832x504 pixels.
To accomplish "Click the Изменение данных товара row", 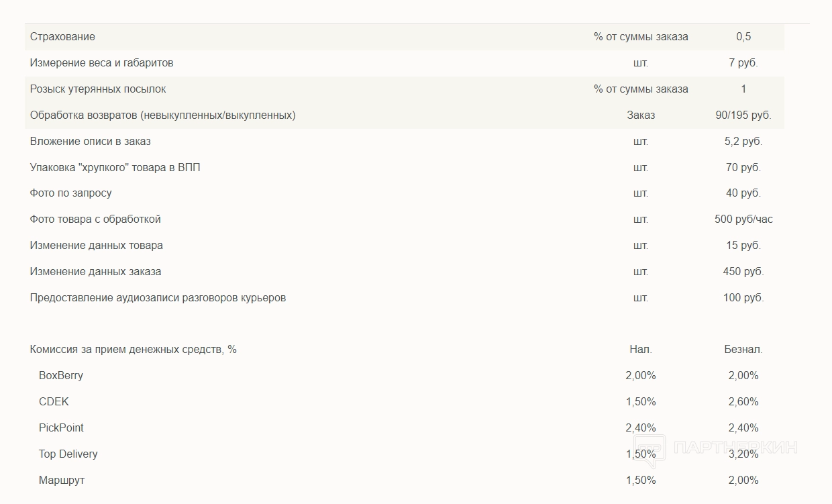I will [96, 246].
